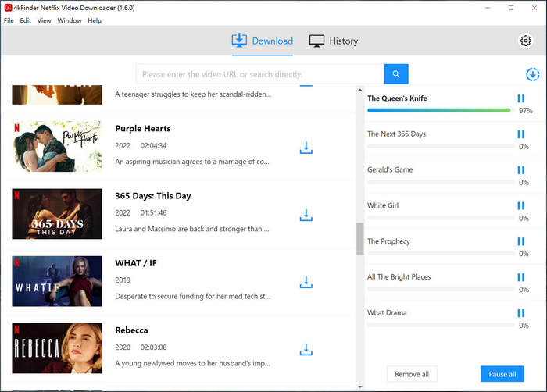547x392 pixels.
Task: Pause The Queen's Knife download
Action: (521, 98)
